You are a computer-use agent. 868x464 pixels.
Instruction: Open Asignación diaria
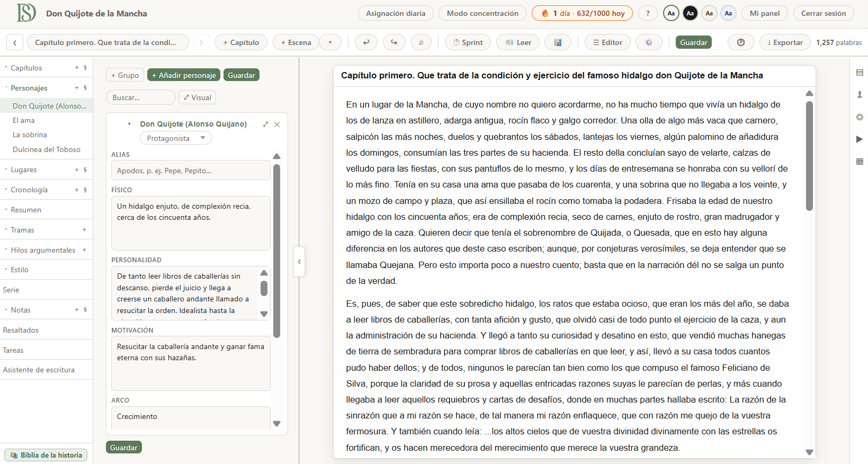pyautogui.click(x=396, y=13)
